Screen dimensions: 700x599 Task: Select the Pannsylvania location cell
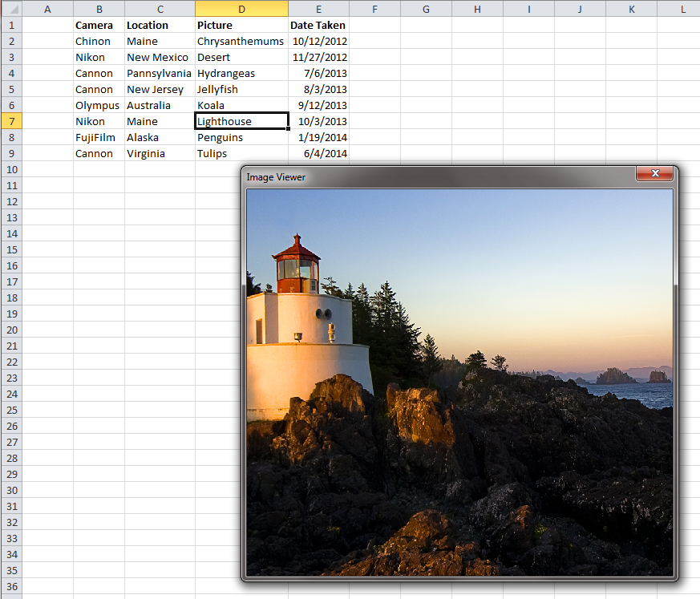[x=160, y=73]
